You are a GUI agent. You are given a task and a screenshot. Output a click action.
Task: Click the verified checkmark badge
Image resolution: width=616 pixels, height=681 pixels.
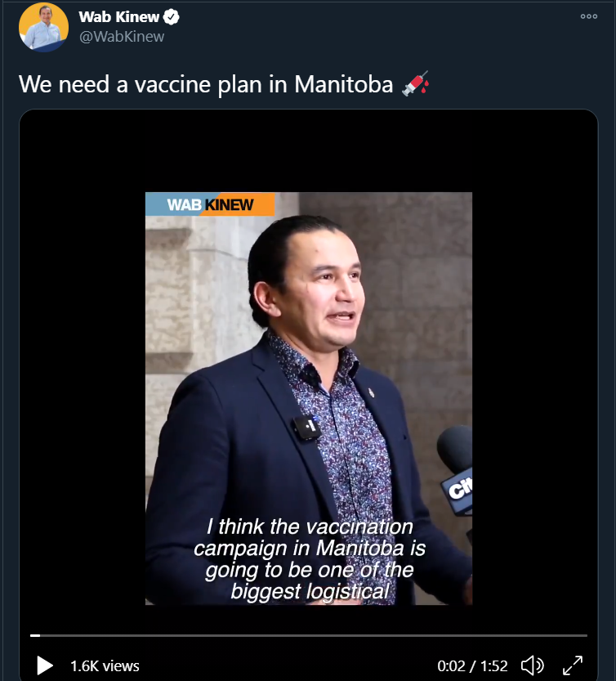click(x=173, y=17)
